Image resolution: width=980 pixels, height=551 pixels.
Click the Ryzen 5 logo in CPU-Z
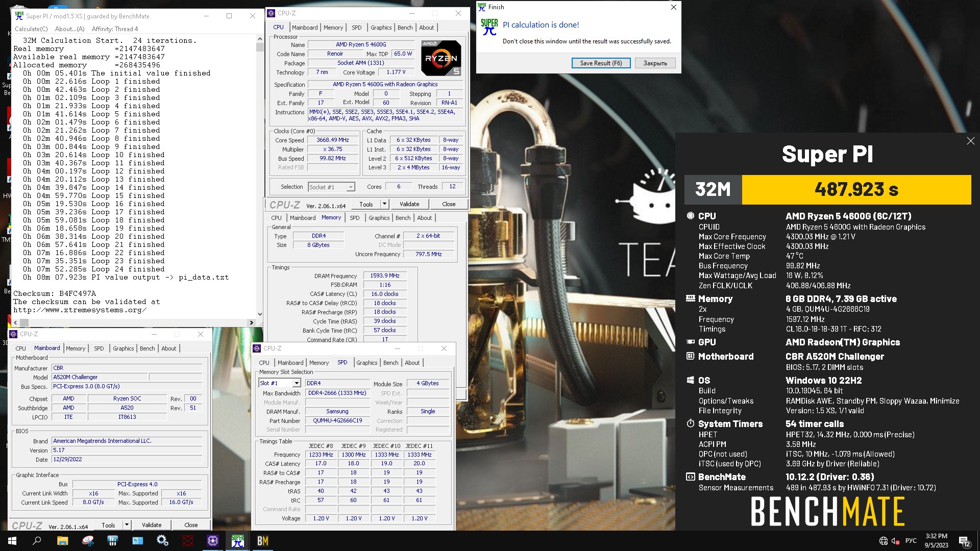442,58
